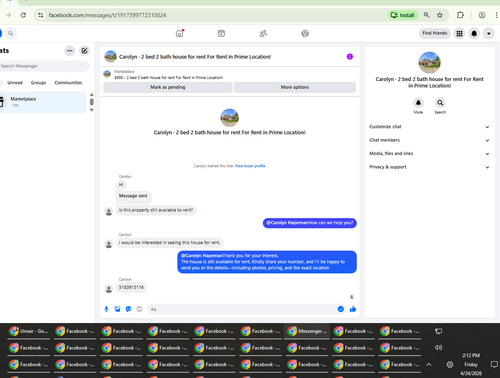Screen dimensions: 500x378
Task: Open the Marketplace chat row
Action: click(43, 102)
